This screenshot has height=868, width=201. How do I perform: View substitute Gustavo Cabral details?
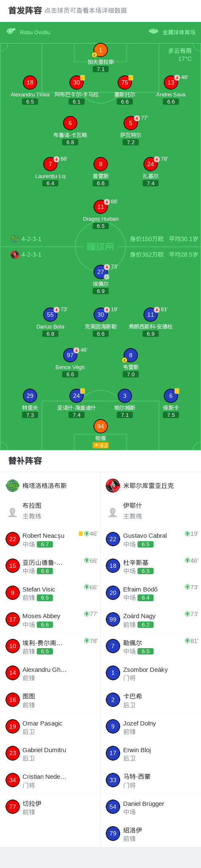click(151, 539)
